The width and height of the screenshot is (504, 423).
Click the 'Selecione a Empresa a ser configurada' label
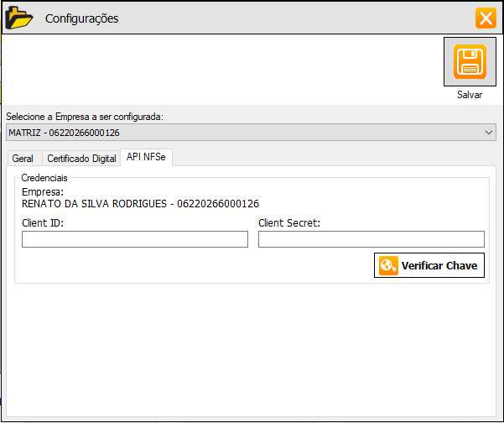[x=85, y=116]
